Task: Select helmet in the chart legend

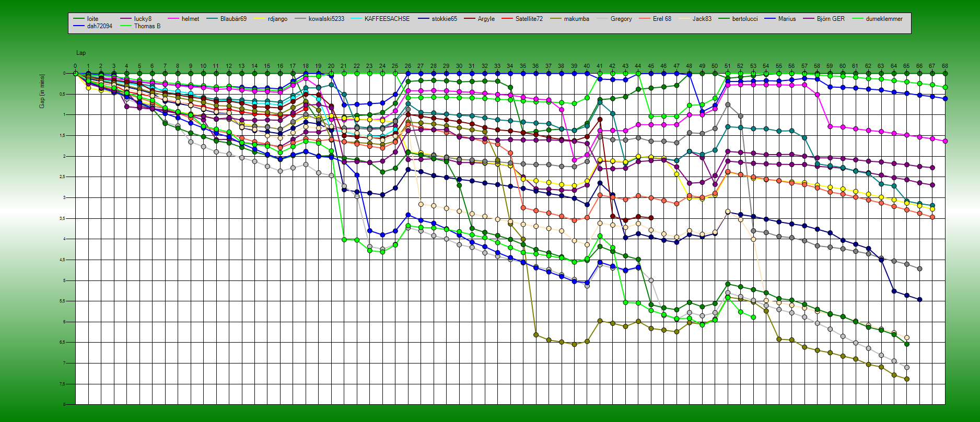Action: [190, 19]
